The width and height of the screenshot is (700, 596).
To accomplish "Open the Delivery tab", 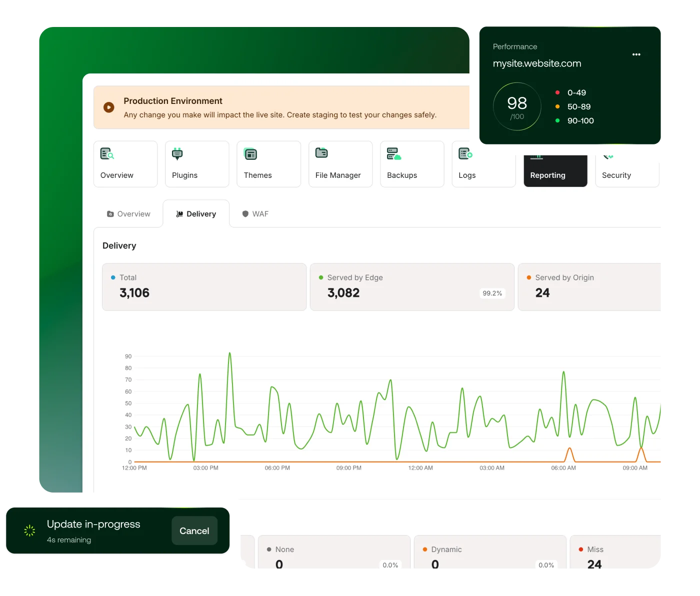I will 196,213.
